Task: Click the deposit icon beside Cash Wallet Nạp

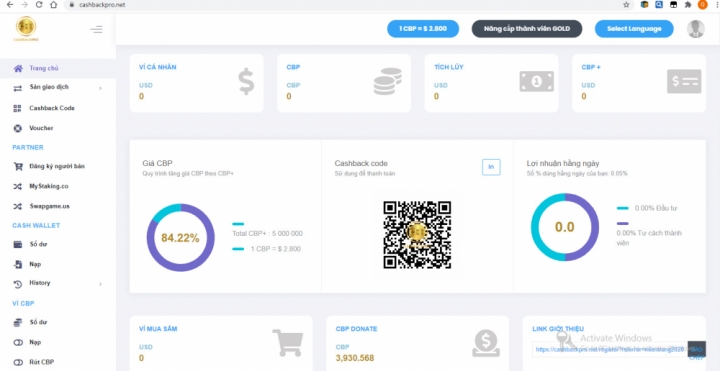Action: (18, 264)
